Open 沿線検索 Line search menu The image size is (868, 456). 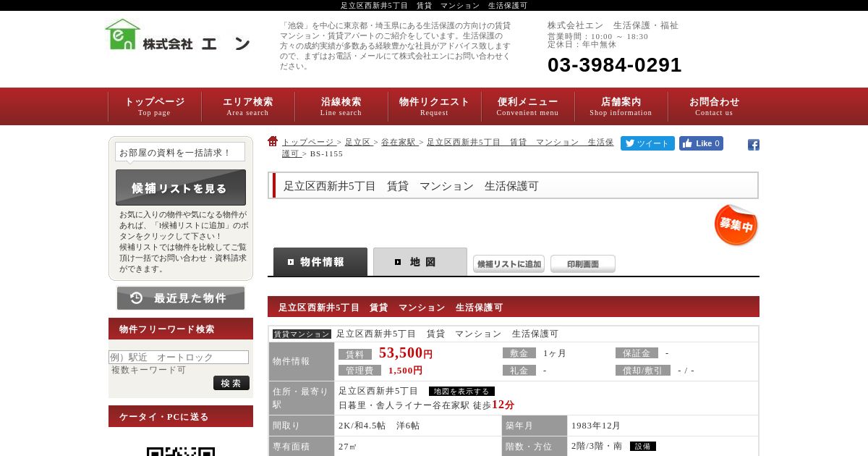tap(341, 106)
